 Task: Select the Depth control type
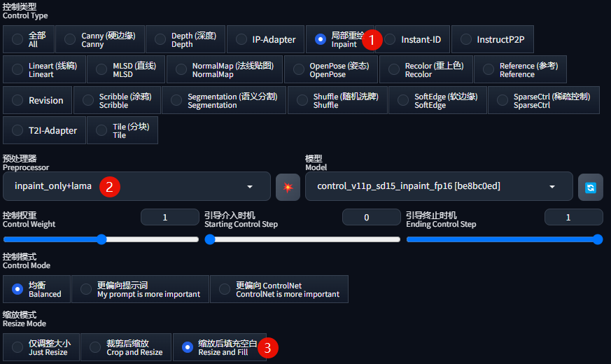[x=185, y=39]
